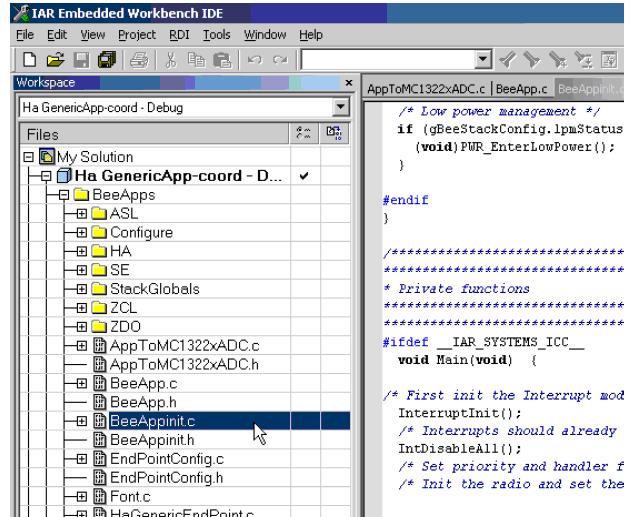
Task: Click the Go To toolbar icon
Action: (609, 60)
